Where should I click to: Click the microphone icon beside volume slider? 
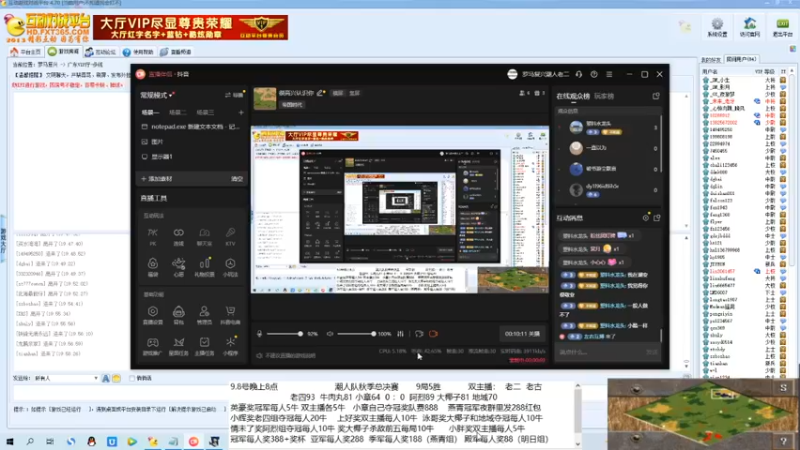coord(259,334)
